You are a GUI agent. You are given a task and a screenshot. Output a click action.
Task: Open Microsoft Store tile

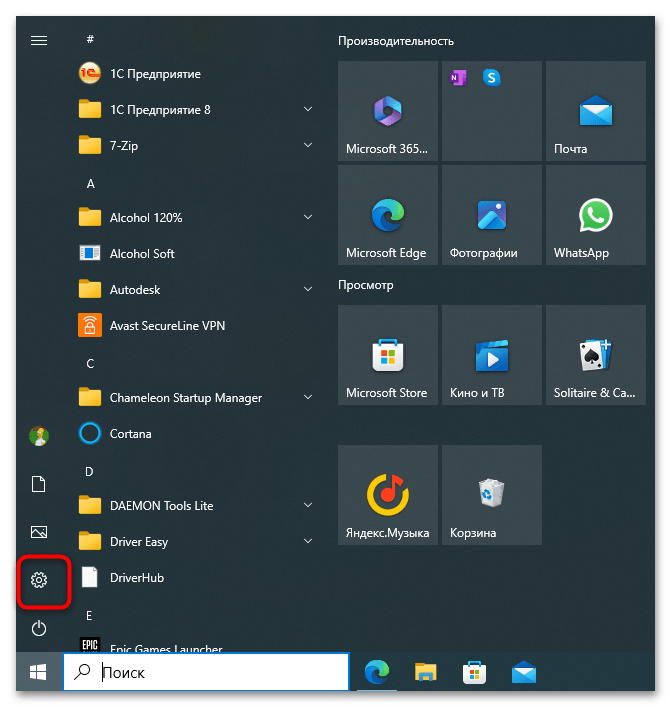point(388,355)
